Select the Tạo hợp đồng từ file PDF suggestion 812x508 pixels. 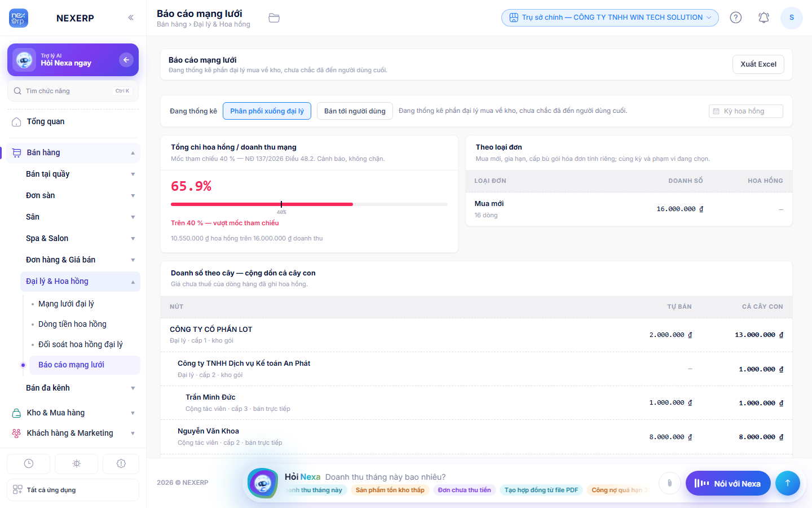tap(541, 490)
